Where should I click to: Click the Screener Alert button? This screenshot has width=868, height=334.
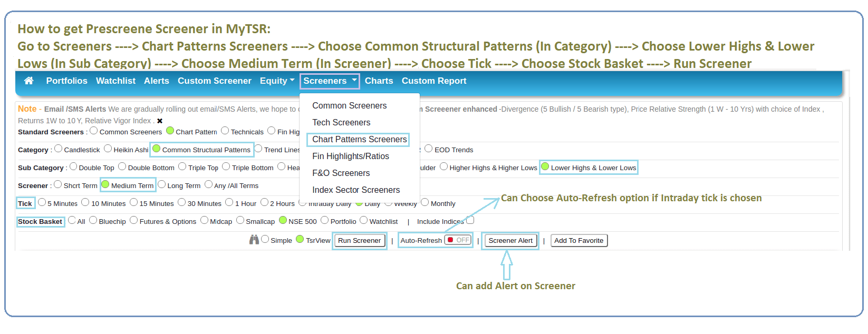510,241
